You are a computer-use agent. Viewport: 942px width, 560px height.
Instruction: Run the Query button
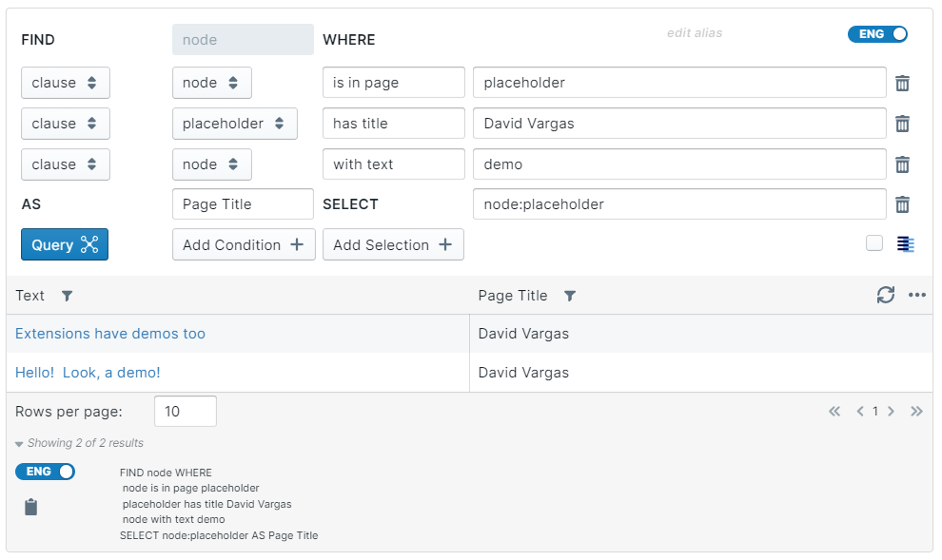pyautogui.click(x=65, y=244)
